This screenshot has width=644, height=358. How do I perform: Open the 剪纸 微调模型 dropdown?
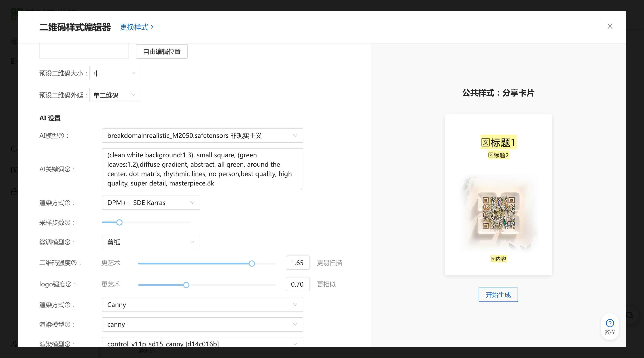tap(151, 242)
